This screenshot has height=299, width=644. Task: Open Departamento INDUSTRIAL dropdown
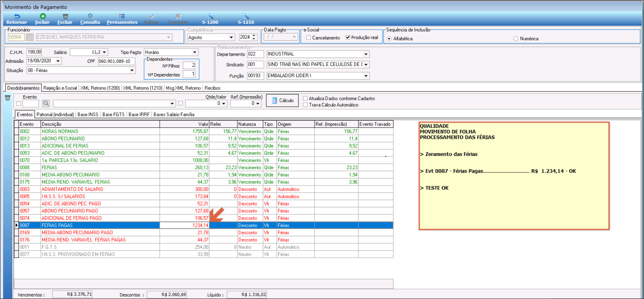366,54
